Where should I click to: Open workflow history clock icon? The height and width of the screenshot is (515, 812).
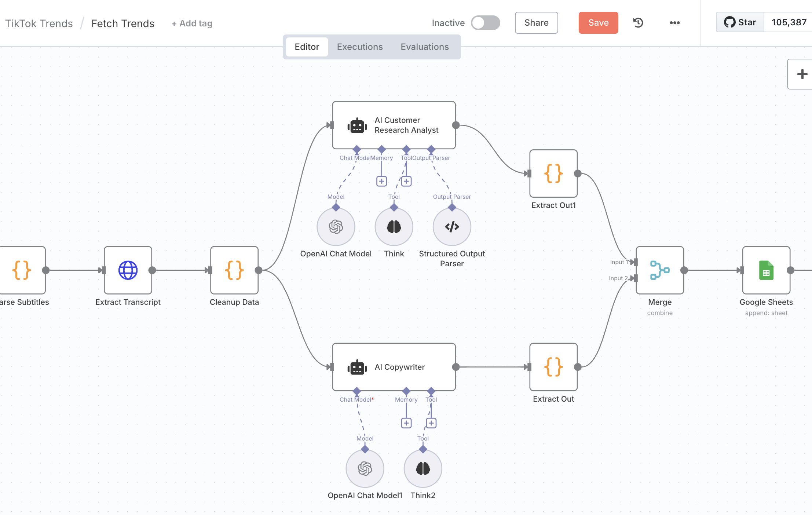click(x=638, y=23)
